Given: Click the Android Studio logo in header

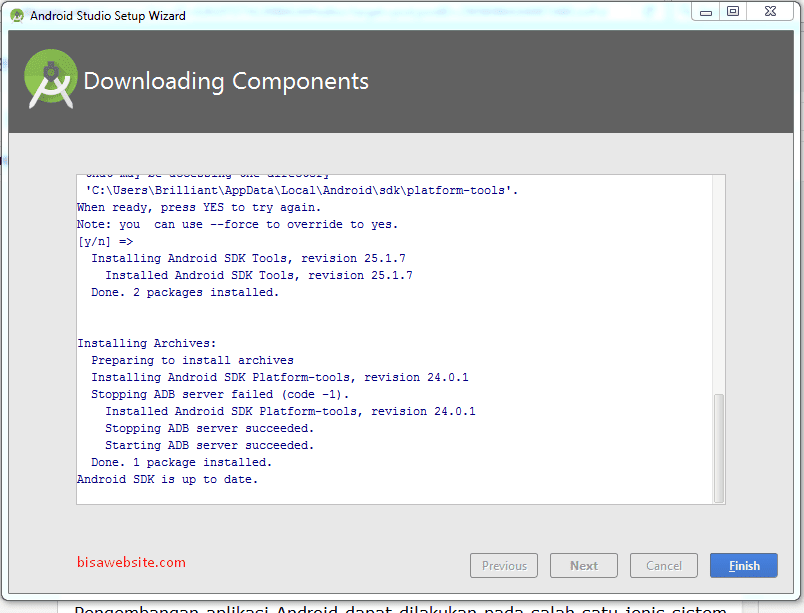Looking at the screenshot, I should point(51,78).
